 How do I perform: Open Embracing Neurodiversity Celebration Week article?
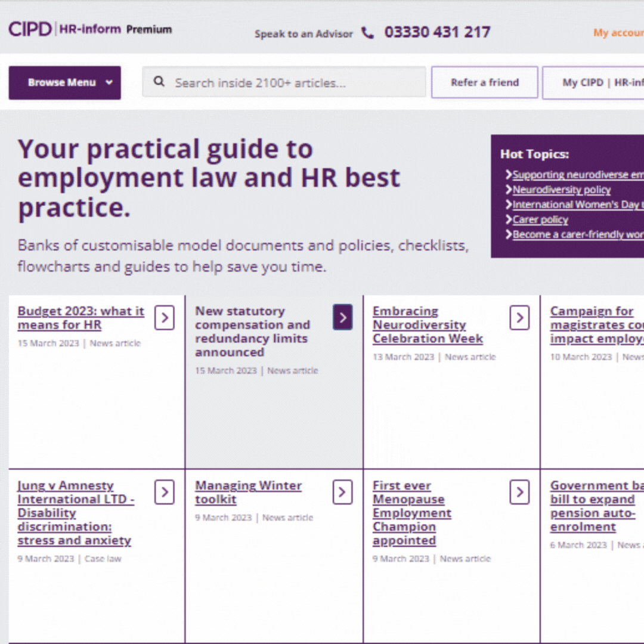click(x=428, y=325)
